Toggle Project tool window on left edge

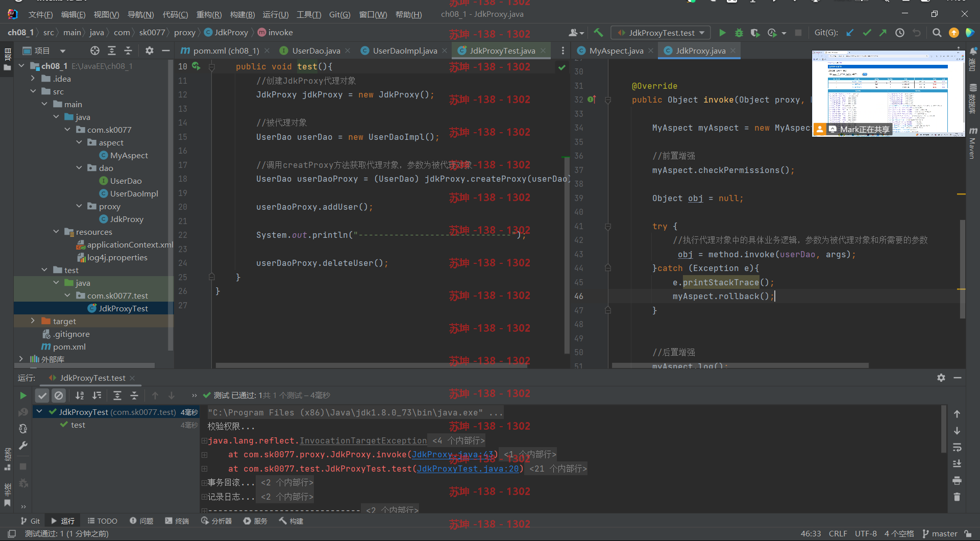click(7, 60)
